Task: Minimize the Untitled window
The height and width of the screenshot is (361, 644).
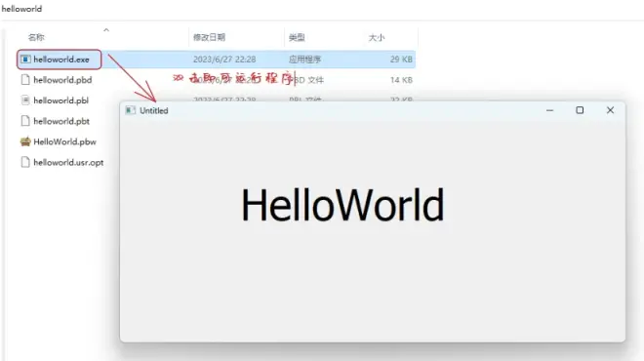Action: click(x=549, y=110)
